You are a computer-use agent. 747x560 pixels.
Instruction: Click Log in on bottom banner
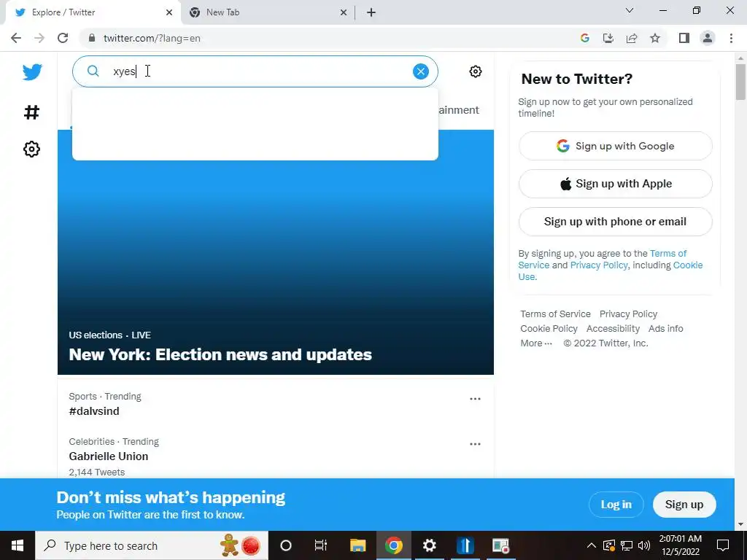click(x=616, y=505)
